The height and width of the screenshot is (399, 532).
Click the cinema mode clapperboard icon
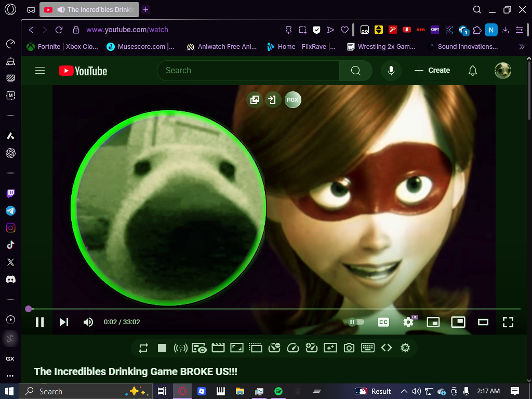coord(218,348)
